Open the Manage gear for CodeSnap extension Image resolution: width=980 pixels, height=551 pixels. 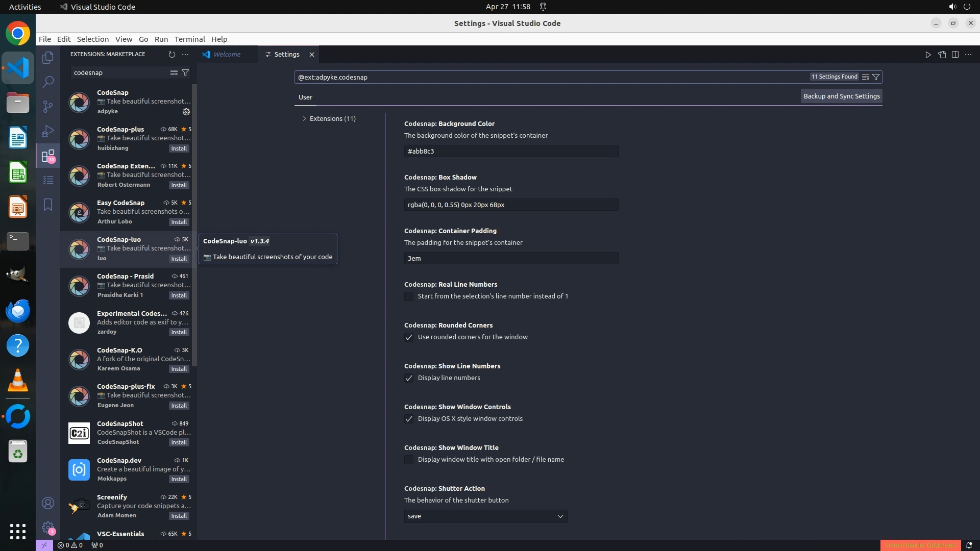pos(186,112)
